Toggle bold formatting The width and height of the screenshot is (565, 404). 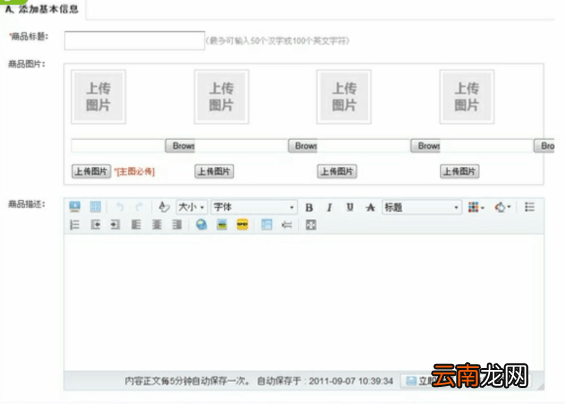point(309,208)
